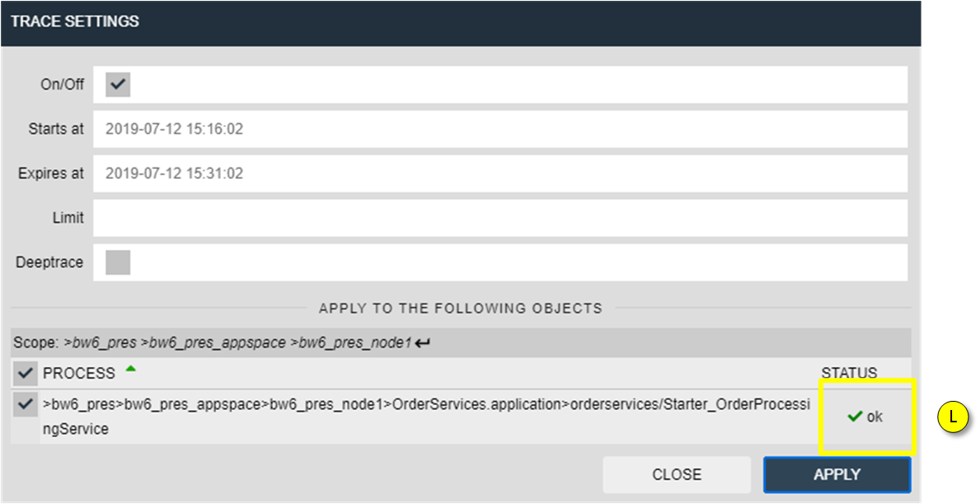Click the scope return arrow icon
The image size is (980, 504).
click(x=423, y=342)
